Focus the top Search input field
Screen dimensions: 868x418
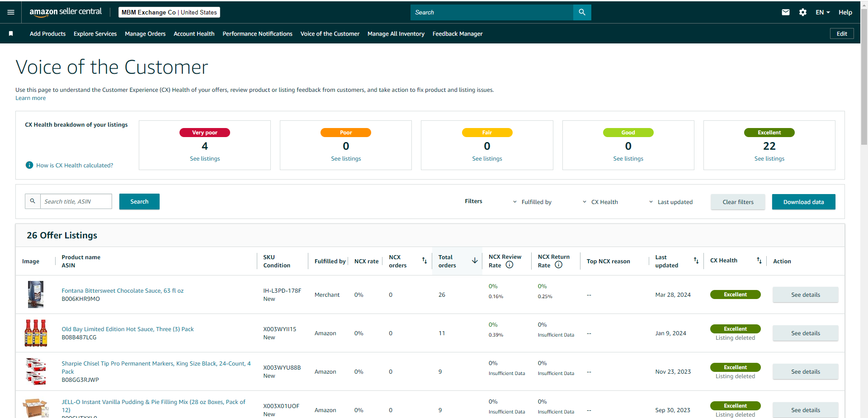click(492, 12)
